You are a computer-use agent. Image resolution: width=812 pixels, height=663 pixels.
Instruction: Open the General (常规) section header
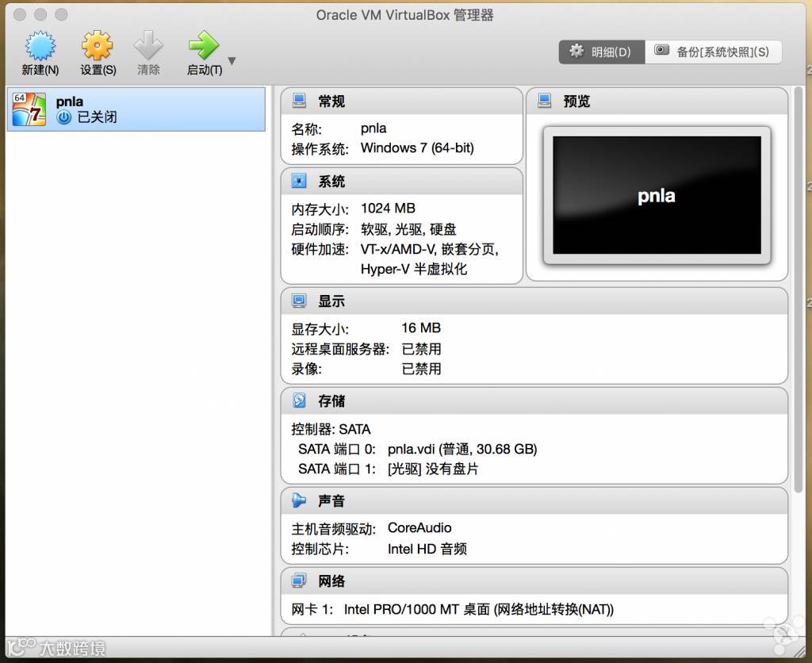pos(401,101)
